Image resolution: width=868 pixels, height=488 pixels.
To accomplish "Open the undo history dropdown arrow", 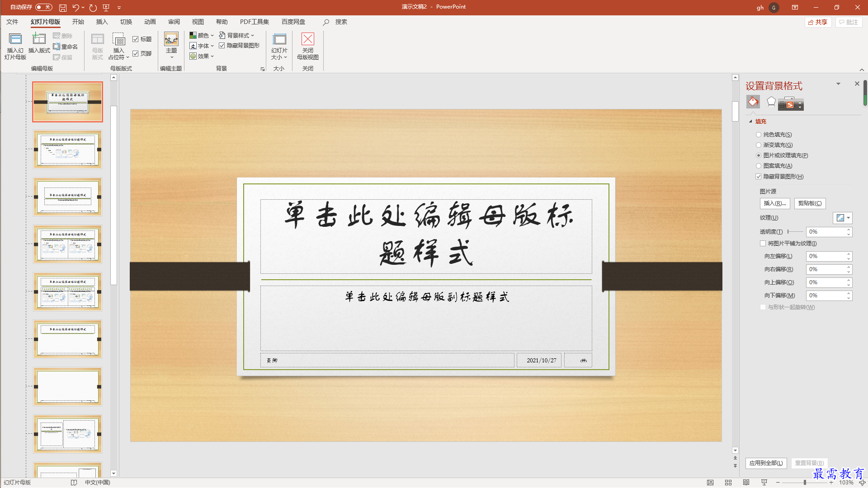I will (x=83, y=8).
